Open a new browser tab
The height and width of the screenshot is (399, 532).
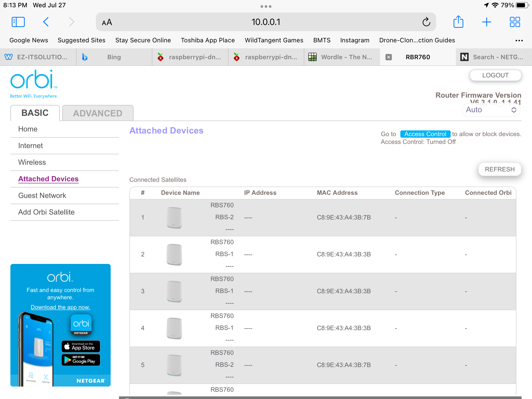coord(487,22)
